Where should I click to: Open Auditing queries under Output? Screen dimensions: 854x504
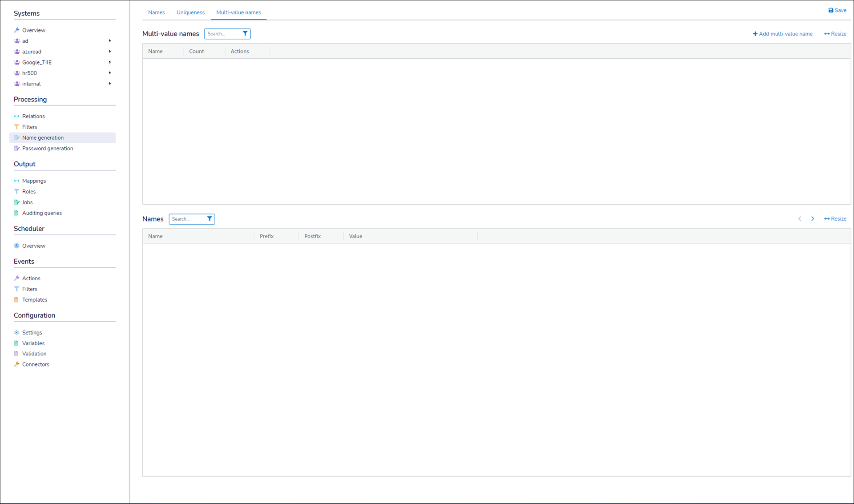tap(42, 213)
